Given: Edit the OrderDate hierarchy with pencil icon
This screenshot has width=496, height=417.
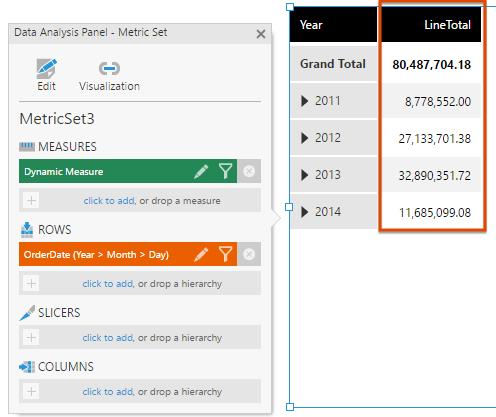Looking at the screenshot, I should (201, 254).
